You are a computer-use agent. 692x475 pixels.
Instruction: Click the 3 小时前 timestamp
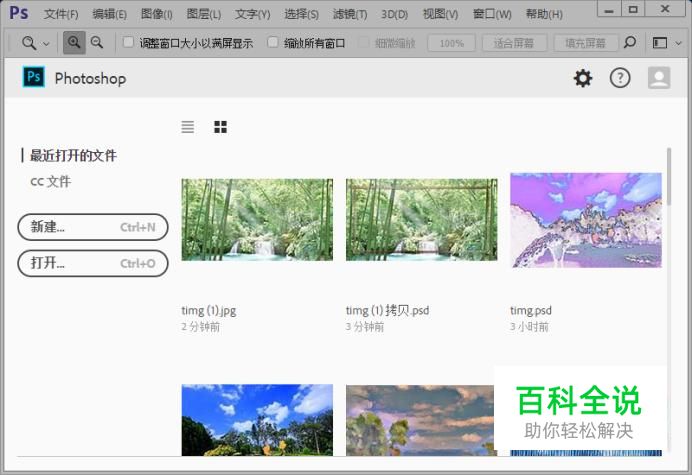pos(529,327)
